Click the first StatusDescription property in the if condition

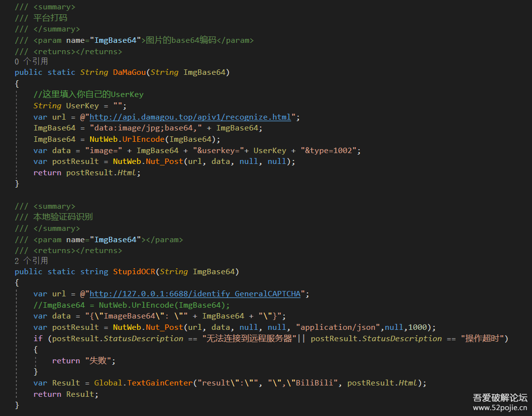(143, 338)
